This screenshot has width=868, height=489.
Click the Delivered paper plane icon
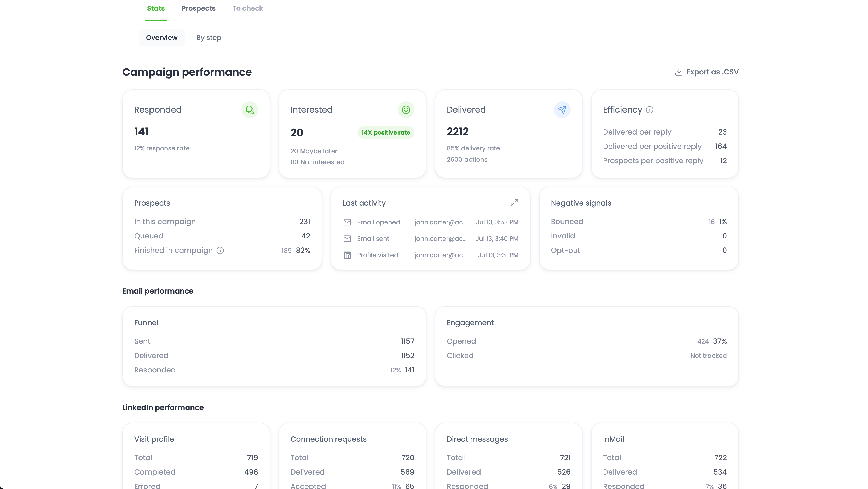click(562, 110)
